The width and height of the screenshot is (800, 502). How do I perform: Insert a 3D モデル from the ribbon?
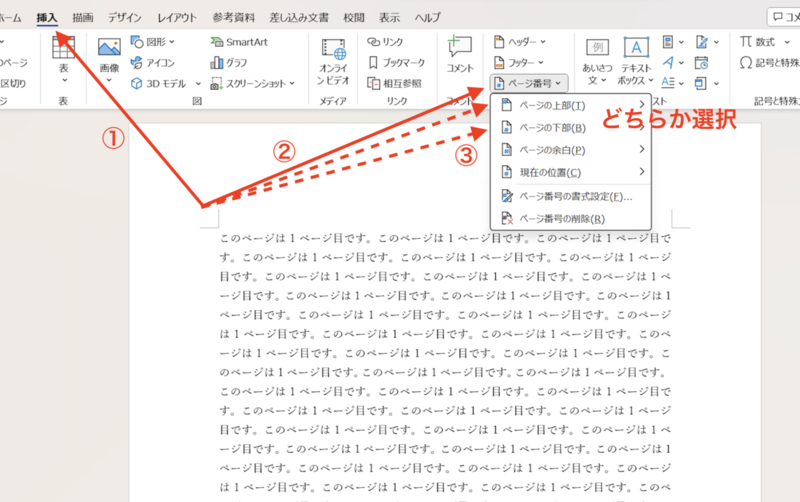click(159, 83)
